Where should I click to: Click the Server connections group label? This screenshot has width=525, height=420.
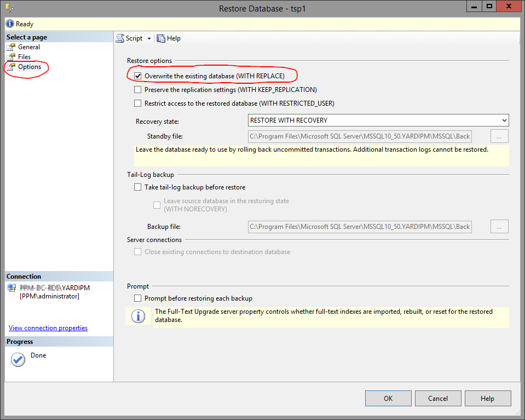point(154,240)
